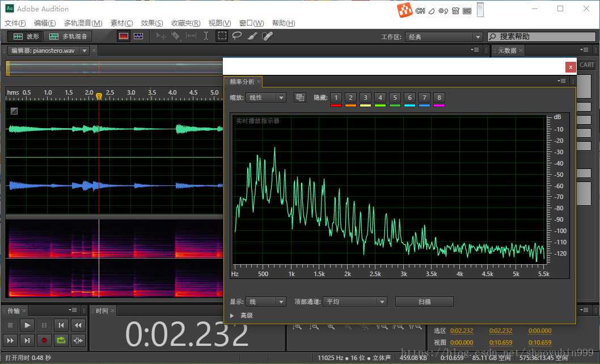
Task: Click the yellow color swatch under hold 3
Action: coord(365,105)
